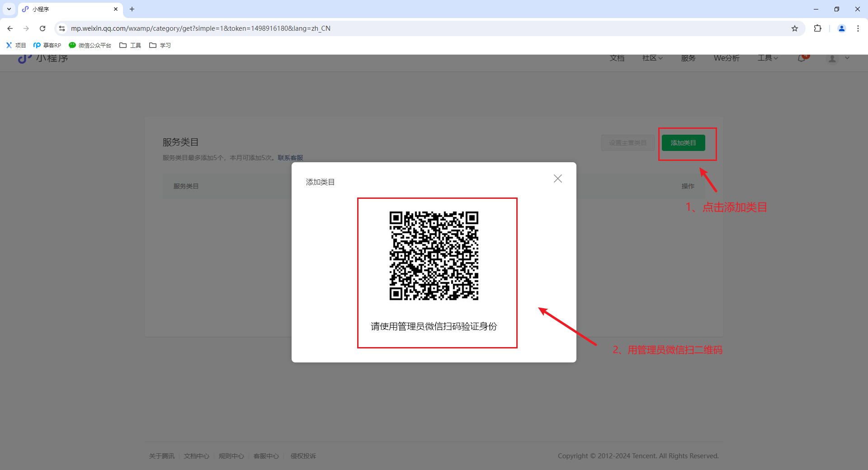The image size is (868, 470).
Task: Click text 请使用管理员微信扫码验证身份
Action: click(x=434, y=326)
